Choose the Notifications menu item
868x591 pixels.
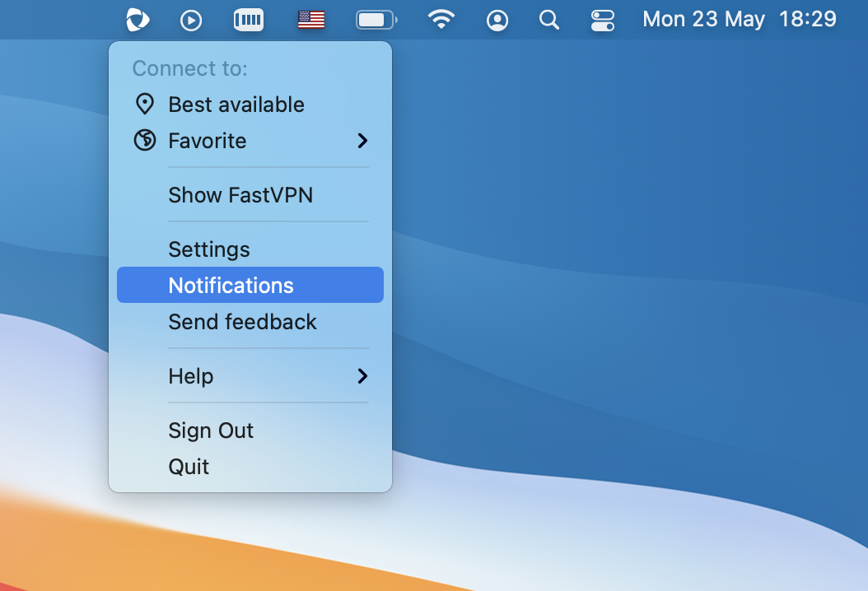[x=250, y=285]
